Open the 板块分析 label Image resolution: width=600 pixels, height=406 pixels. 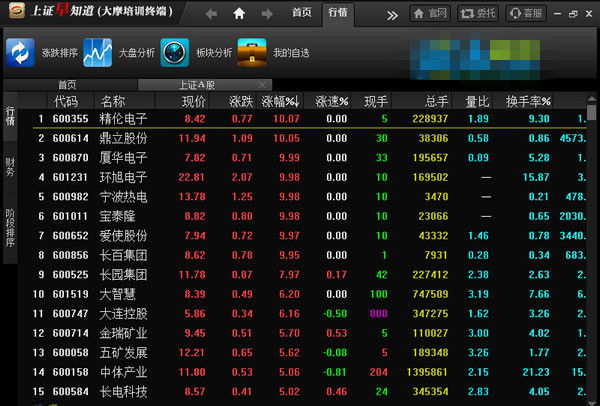click(214, 52)
